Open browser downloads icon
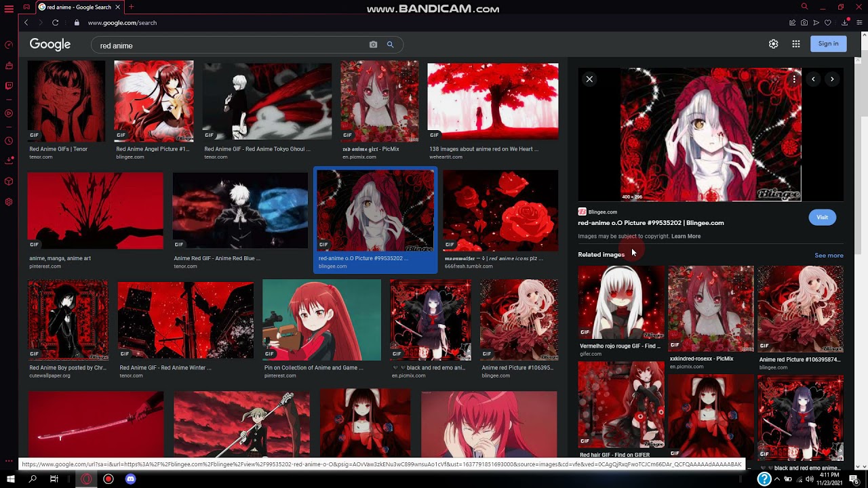Viewport: 868px width, 488px height. click(x=844, y=22)
